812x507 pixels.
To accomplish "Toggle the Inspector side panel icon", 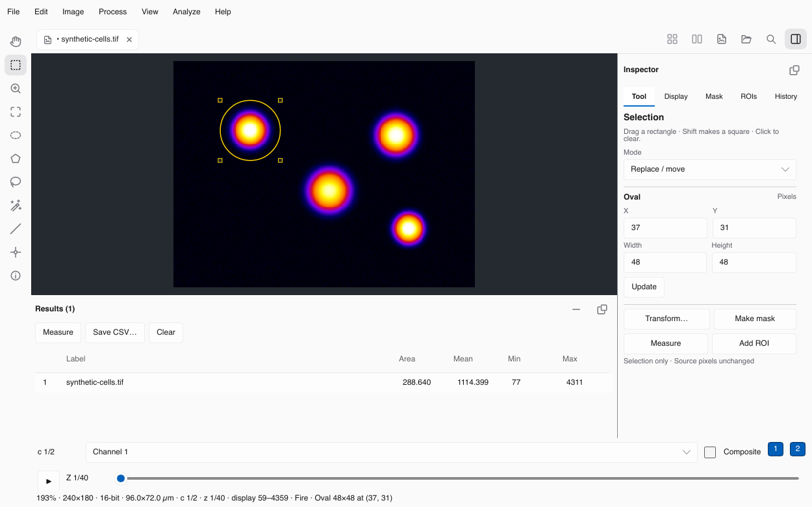I will point(796,39).
